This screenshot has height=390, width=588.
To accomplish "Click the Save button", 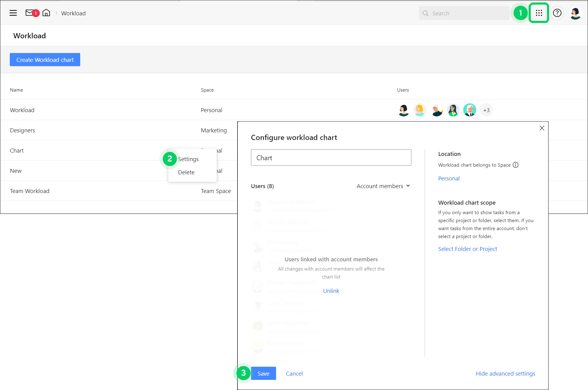I will 263,373.
